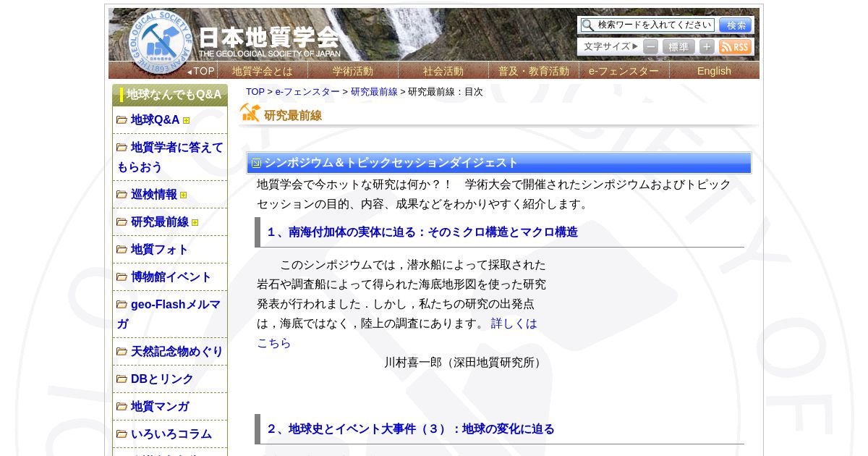Open 地質学者に答えてもらおう sidebar link
868x456 pixels.
click(170, 157)
